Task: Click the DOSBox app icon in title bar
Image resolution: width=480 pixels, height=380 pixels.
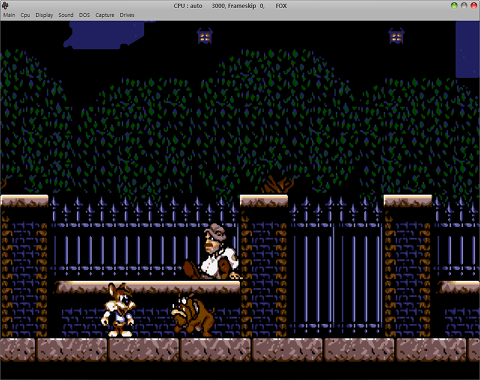Action: pyautogui.click(x=5, y=5)
